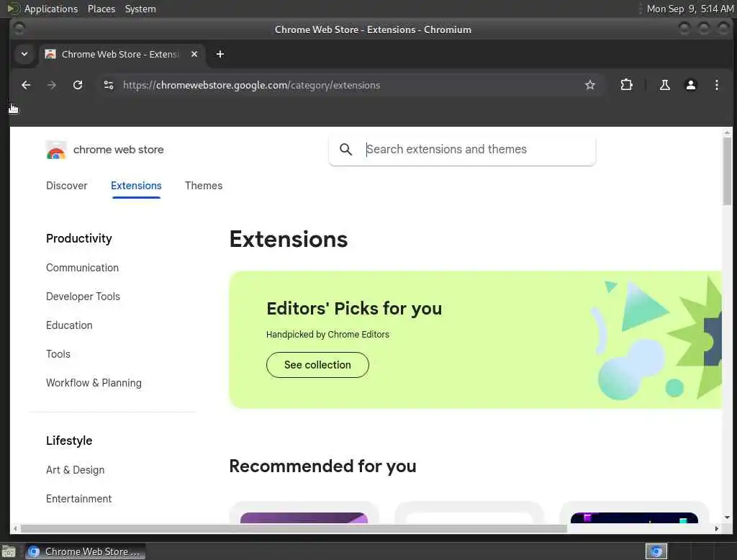Open the Tools category
The height and width of the screenshot is (560, 737).
pyautogui.click(x=58, y=354)
